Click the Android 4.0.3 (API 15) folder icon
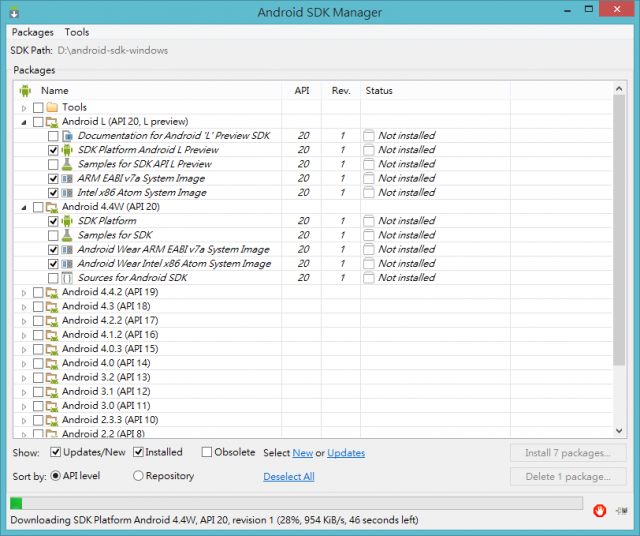The height and width of the screenshot is (536, 640). pyautogui.click(x=52, y=349)
